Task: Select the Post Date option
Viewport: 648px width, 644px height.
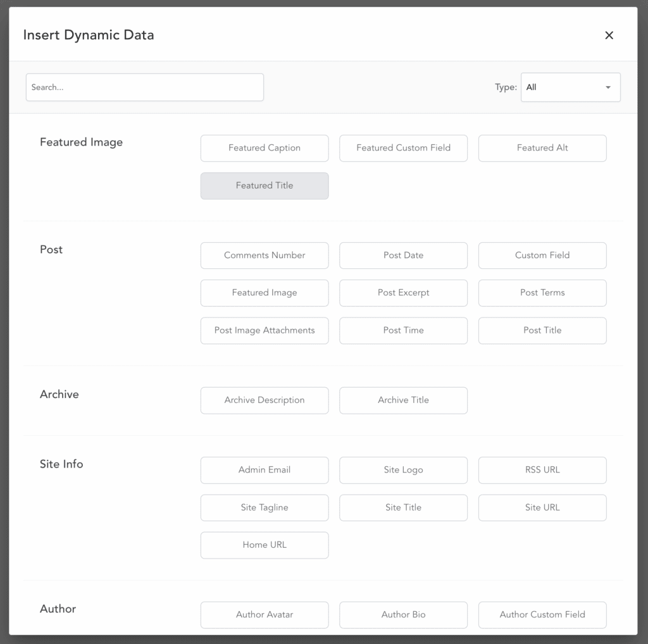Action: [x=403, y=256]
